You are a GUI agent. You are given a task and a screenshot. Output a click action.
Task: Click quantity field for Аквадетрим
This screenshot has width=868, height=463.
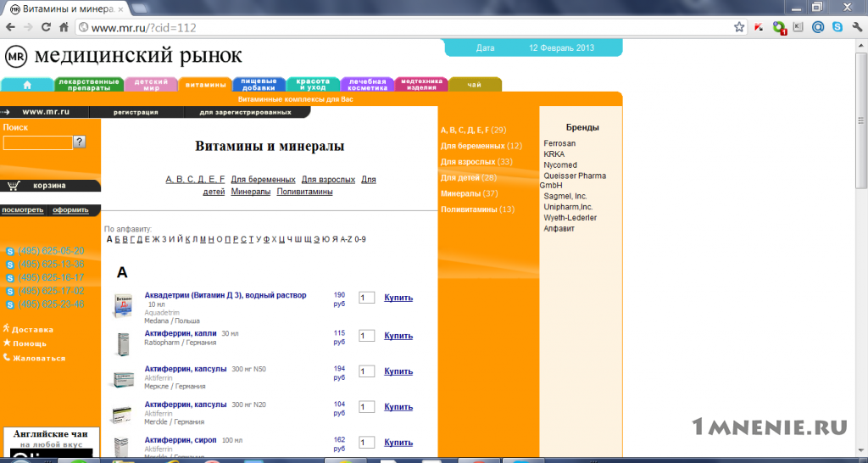(x=366, y=298)
